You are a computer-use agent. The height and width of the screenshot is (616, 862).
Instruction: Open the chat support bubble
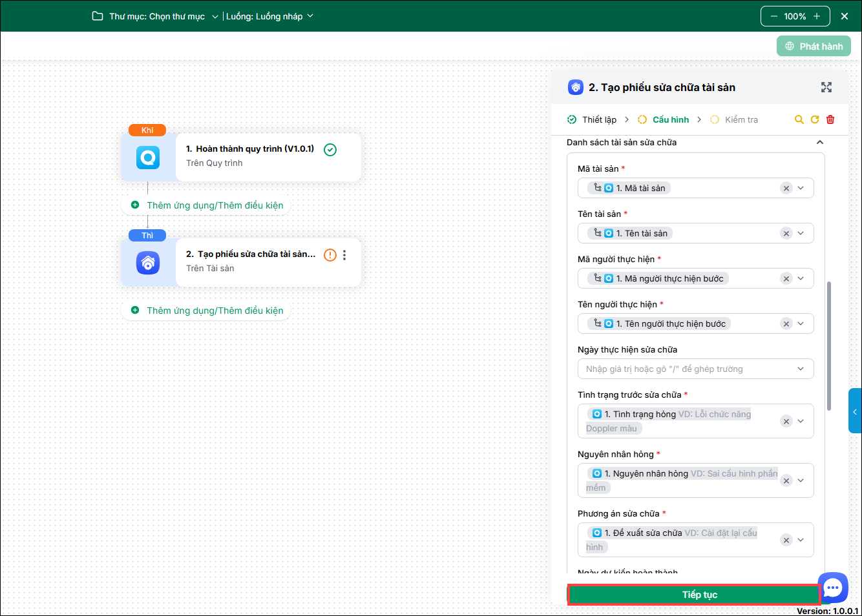click(x=833, y=587)
